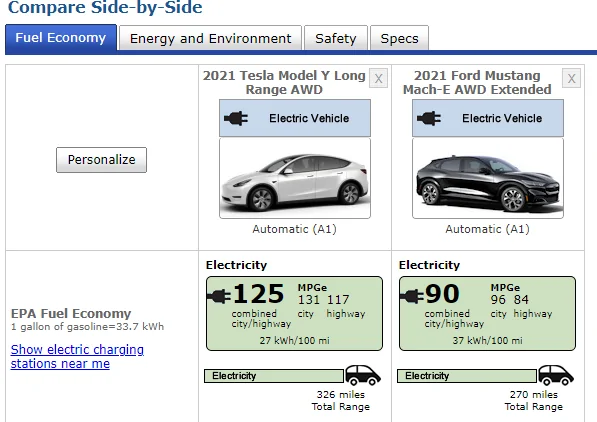Click the Tesla Electric Vehicle banner label

[x=309, y=118]
